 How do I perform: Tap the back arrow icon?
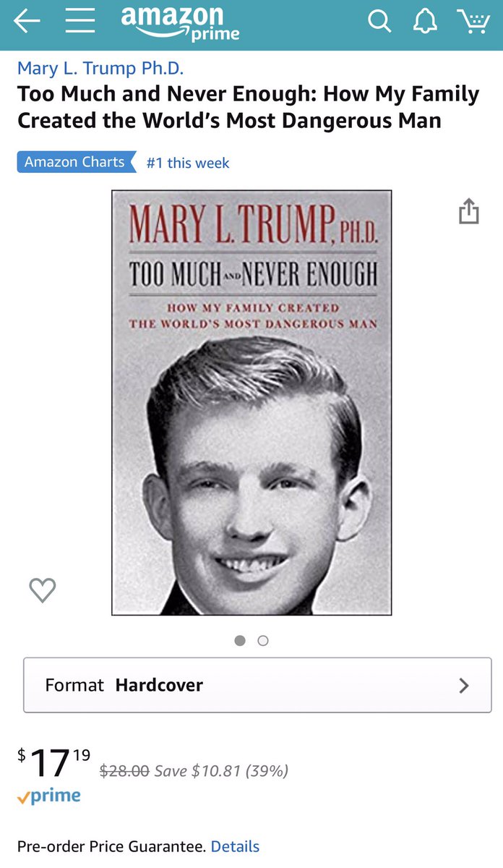pos(27,22)
